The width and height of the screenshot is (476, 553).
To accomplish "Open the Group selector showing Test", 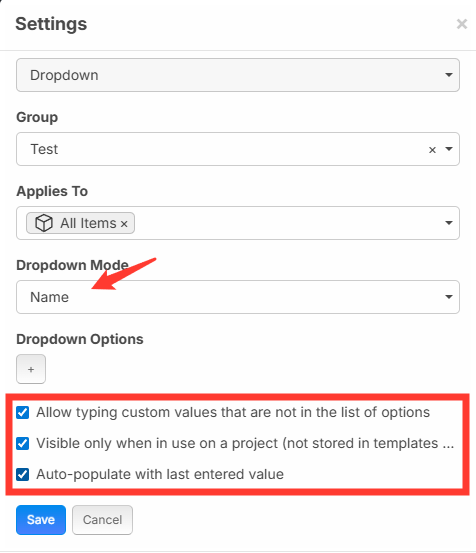I will [x=238, y=149].
